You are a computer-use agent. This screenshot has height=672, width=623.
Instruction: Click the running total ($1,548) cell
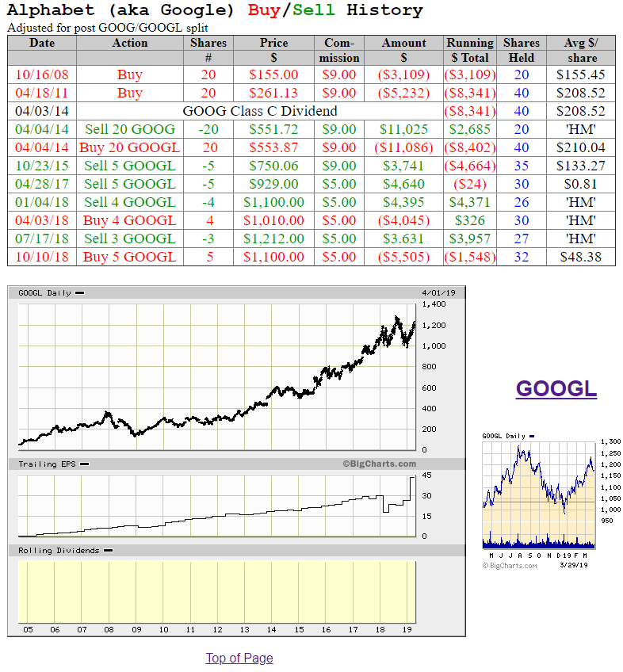pyautogui.click(x=470, y=257)
